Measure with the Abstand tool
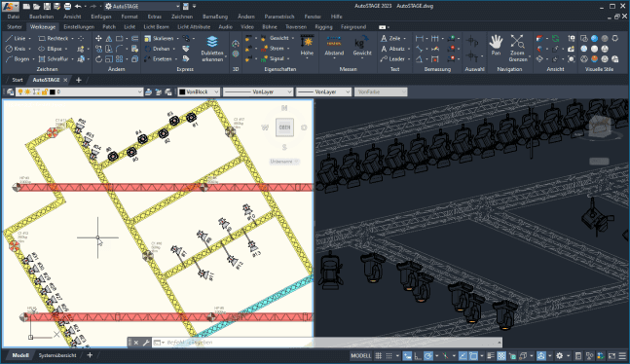The image size is (630, 364). click(334, 46)
